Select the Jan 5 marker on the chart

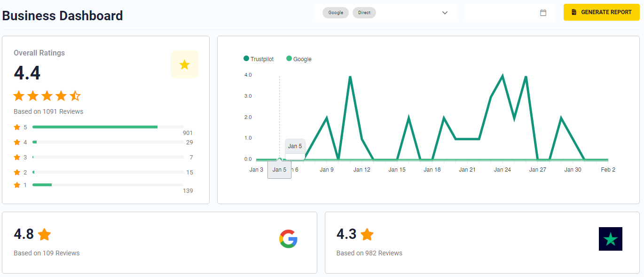pos(280,159)
